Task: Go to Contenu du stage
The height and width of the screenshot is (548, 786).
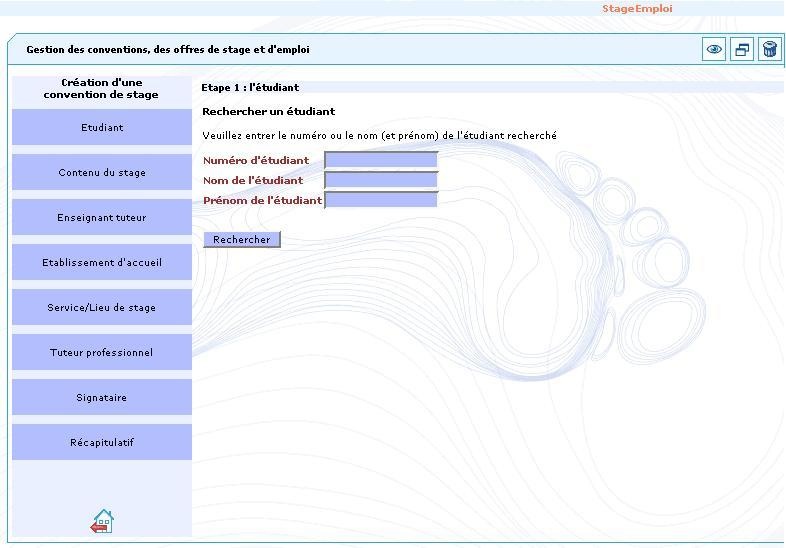Action: (x=102, y=173)
